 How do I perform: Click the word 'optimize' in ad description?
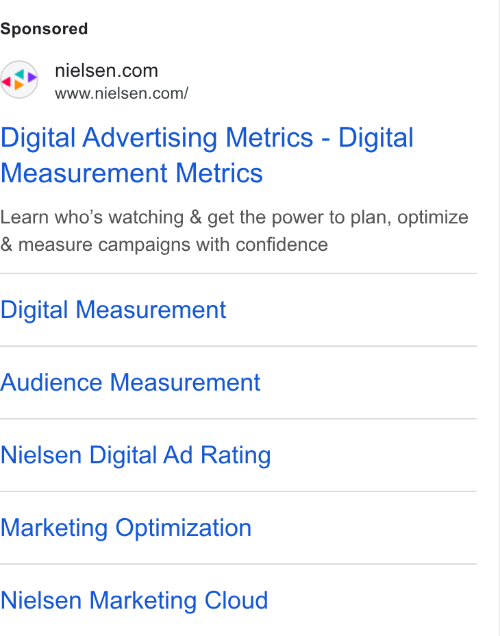coord(433,218)
